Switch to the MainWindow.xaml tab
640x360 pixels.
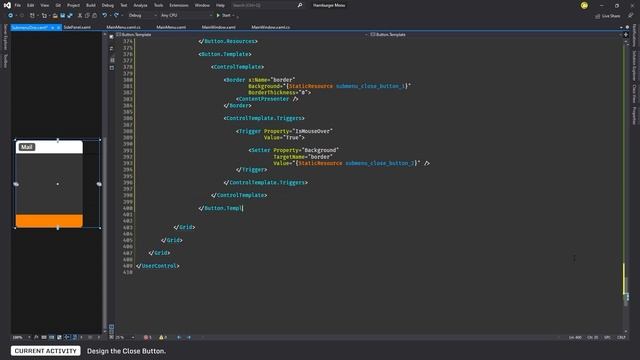pyautogui.click(x=218, y=27)
